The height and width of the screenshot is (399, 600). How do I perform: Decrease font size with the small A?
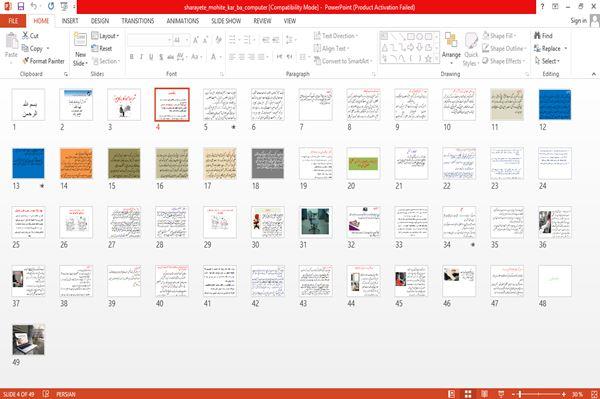(x=205, y=40)
